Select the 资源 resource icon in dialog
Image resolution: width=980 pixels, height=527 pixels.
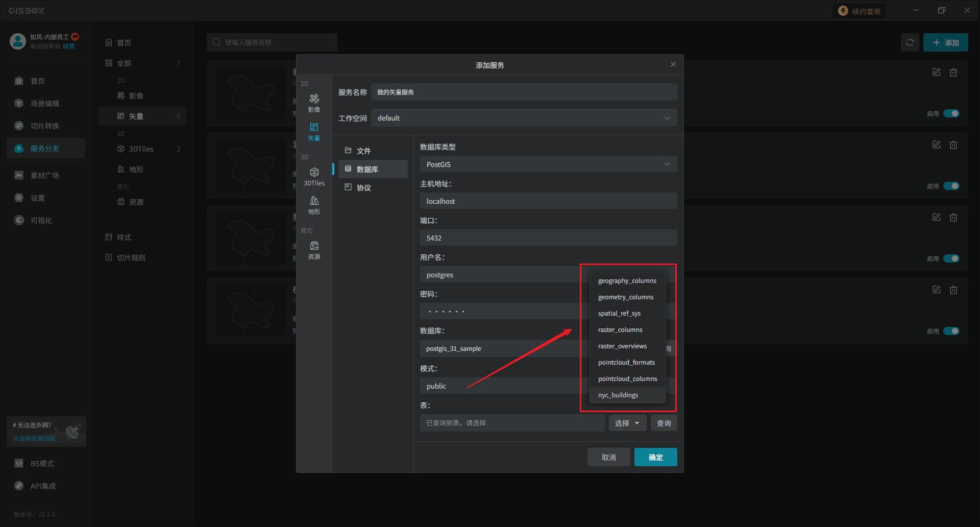point(314,250)
